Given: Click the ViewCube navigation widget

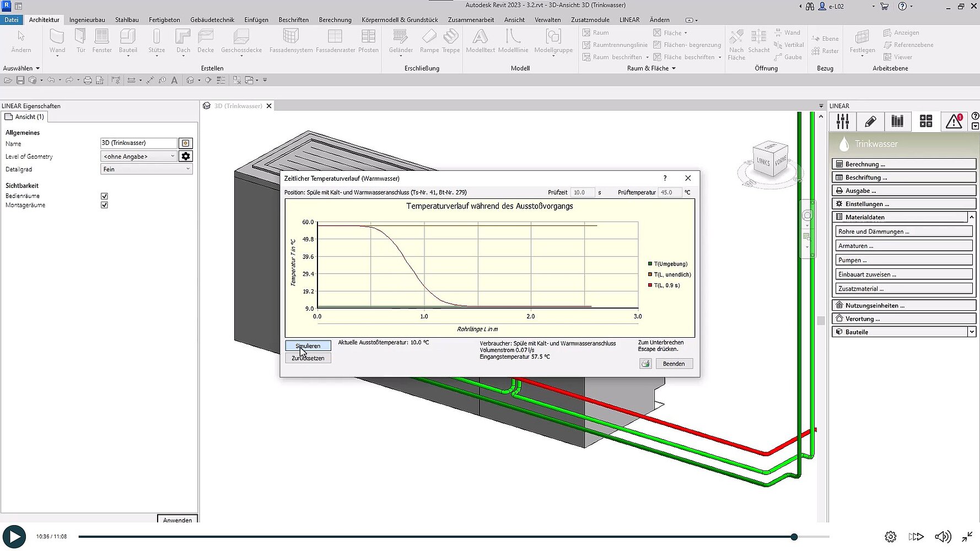Looking at the screenshot, I should [x=770, y=160].
